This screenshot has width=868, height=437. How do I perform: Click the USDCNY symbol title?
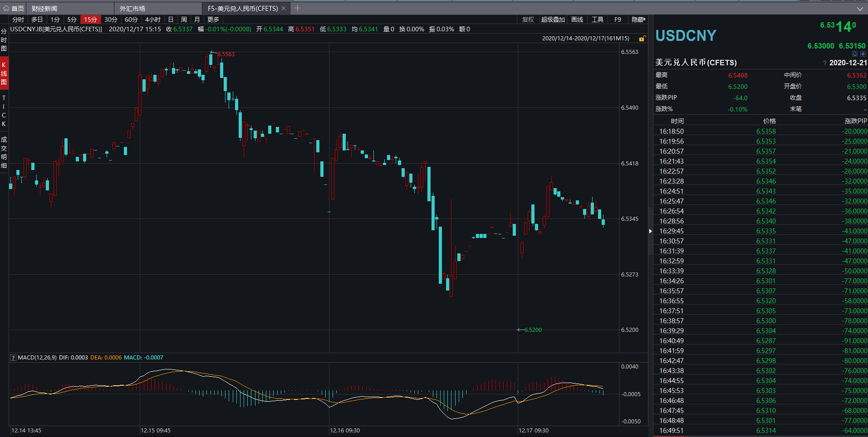tap(686, 35)
